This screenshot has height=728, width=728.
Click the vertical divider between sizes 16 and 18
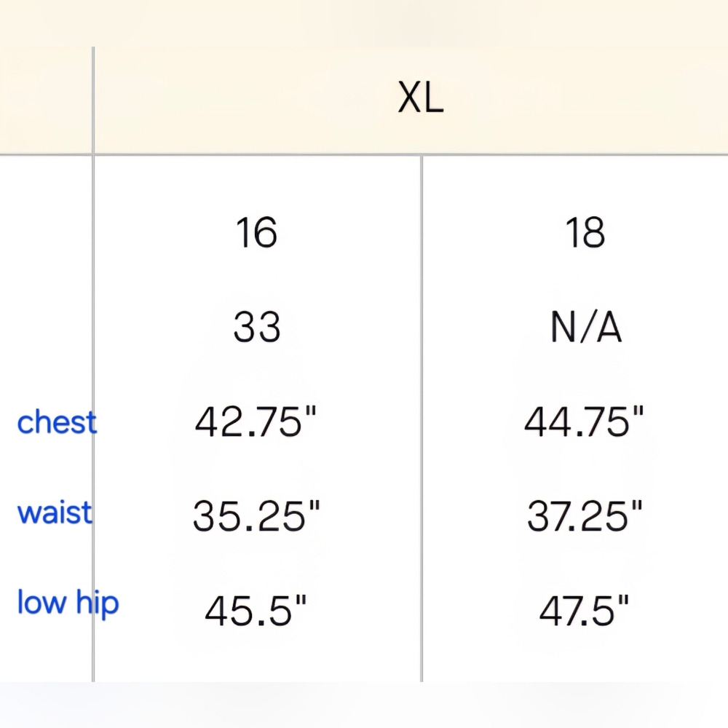(422, 418)
